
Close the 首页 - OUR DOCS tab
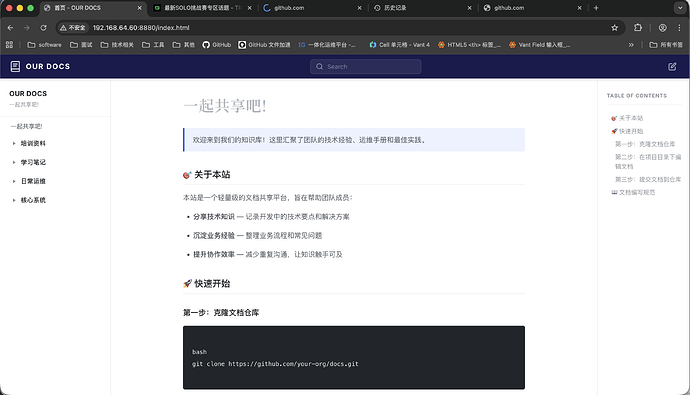139,8
